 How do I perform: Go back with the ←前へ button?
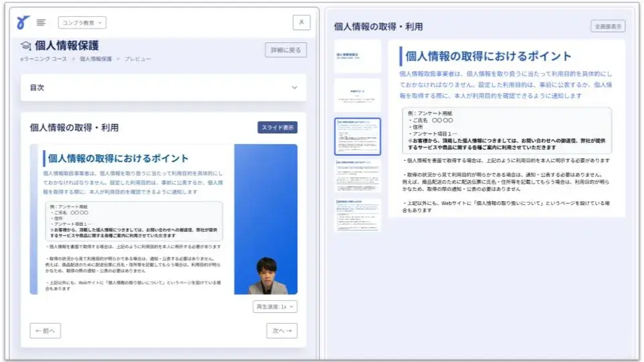[x=45, y=330]
